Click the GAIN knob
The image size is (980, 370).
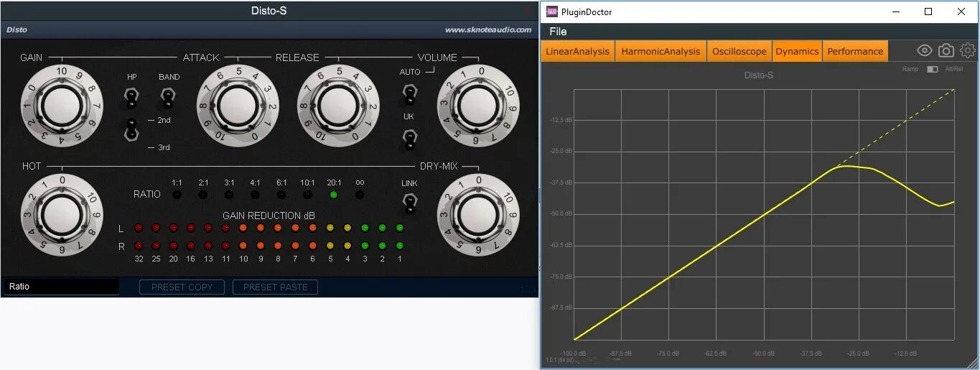62,106
